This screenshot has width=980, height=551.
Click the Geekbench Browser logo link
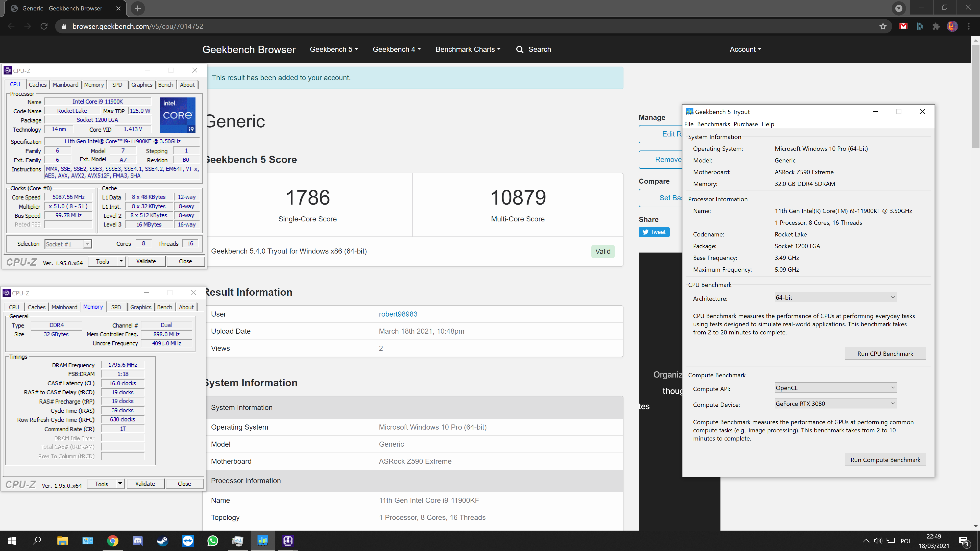(249, 49)
